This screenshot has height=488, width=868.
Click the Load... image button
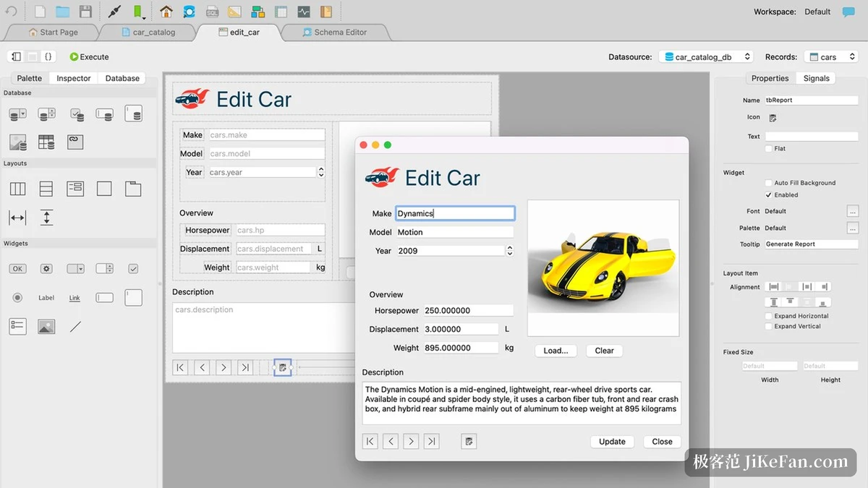tap(556, 351)
